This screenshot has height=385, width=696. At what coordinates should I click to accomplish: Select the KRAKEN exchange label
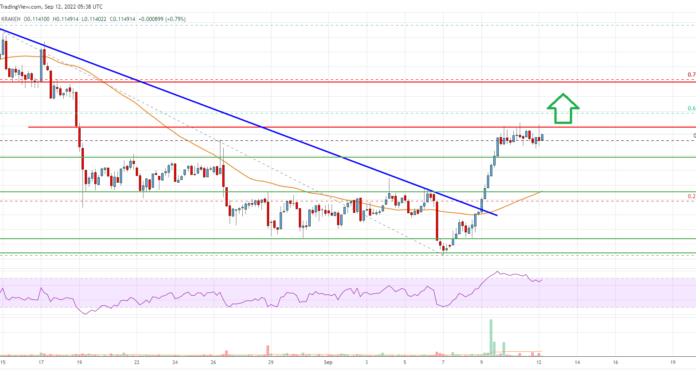[12, 19]
